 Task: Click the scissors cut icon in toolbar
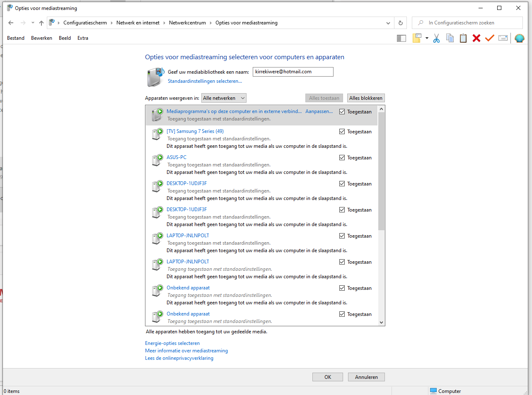click(436, 39)
